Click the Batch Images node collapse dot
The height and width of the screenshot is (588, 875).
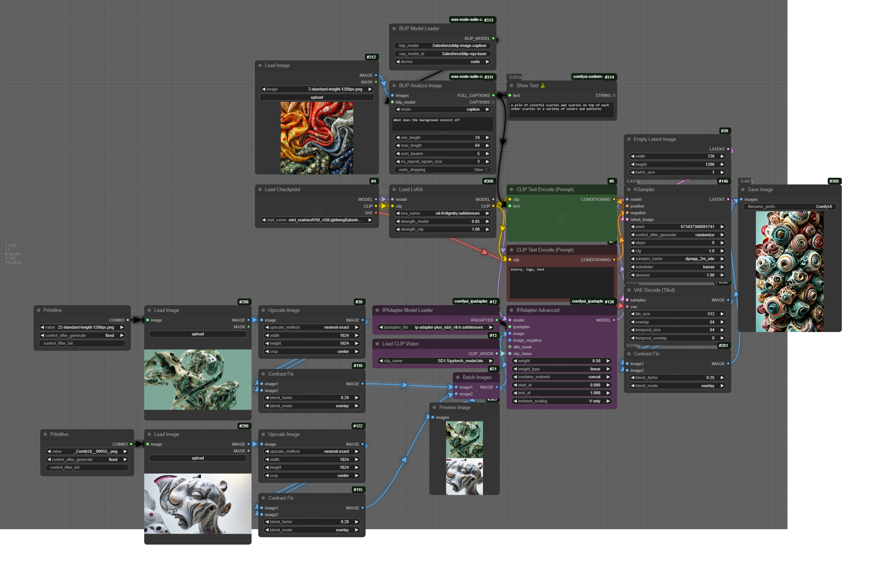point(458,377)
